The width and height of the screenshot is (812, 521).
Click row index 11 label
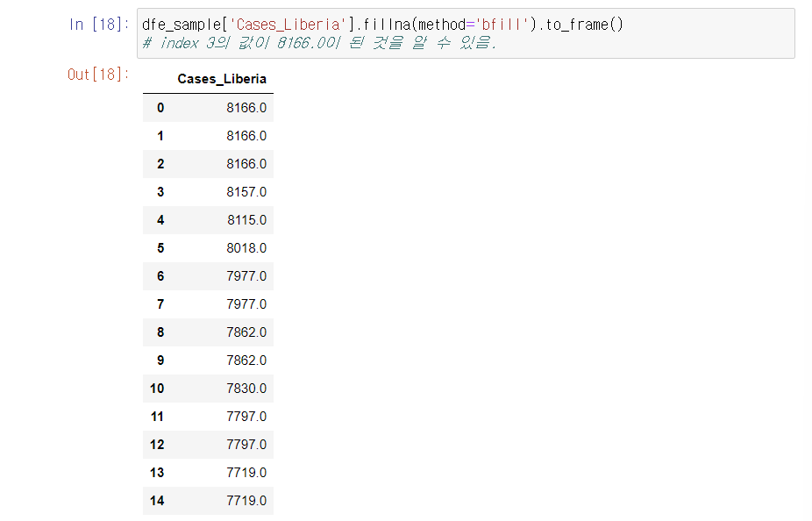tap(157, 417)
